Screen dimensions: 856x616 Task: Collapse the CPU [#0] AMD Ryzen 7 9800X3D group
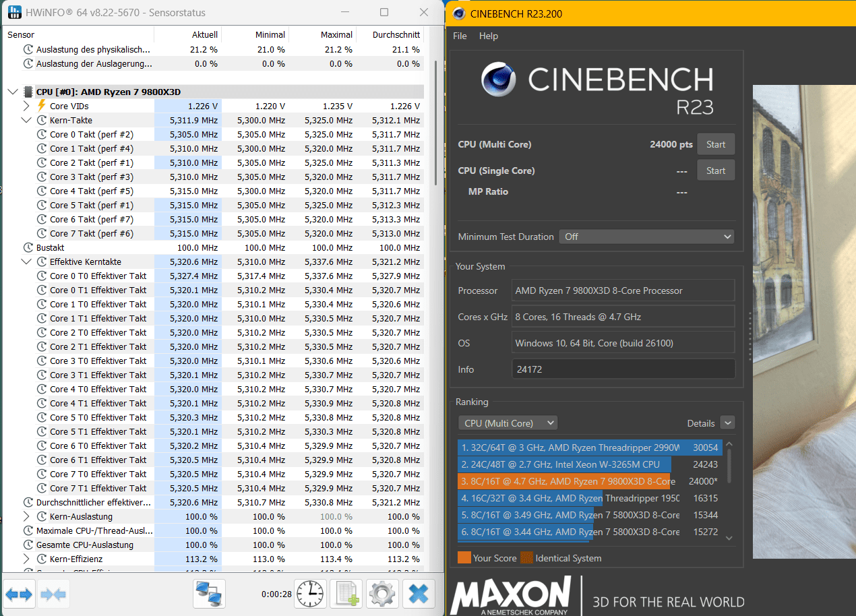point(13,92)
